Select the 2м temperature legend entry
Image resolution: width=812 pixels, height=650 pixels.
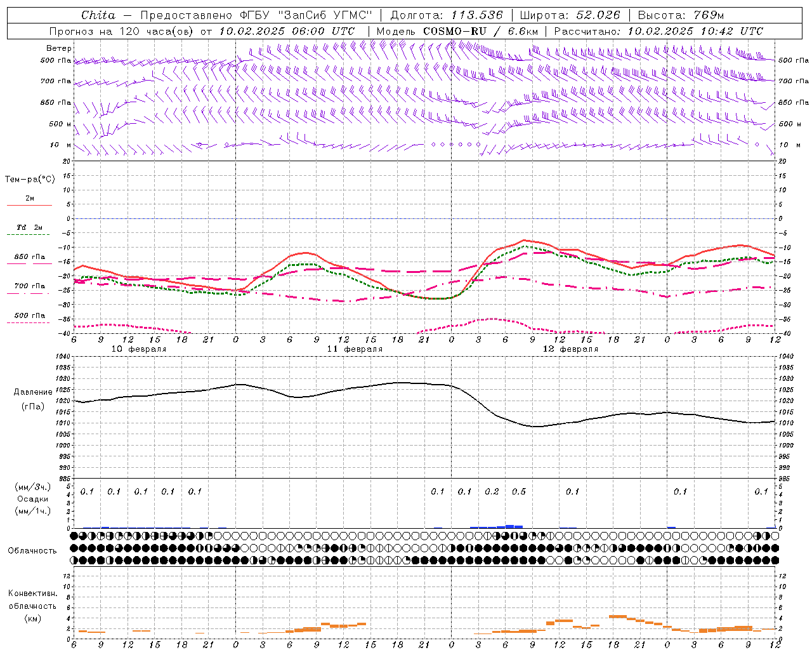coord(30,199)
